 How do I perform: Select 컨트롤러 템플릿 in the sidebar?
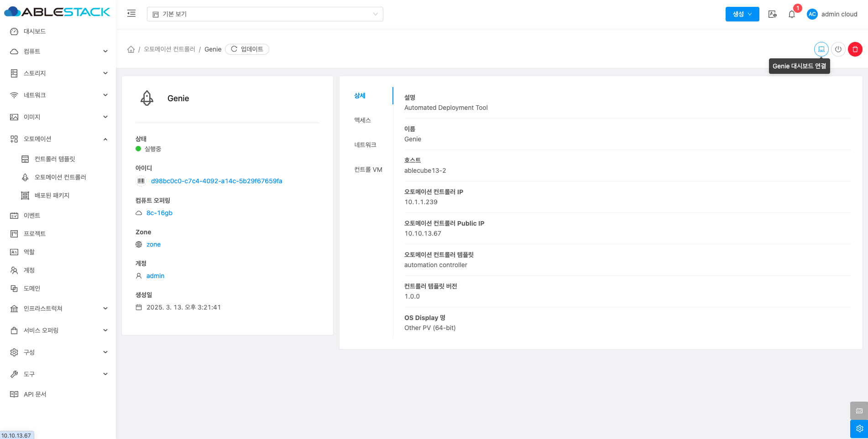point(55,159)
